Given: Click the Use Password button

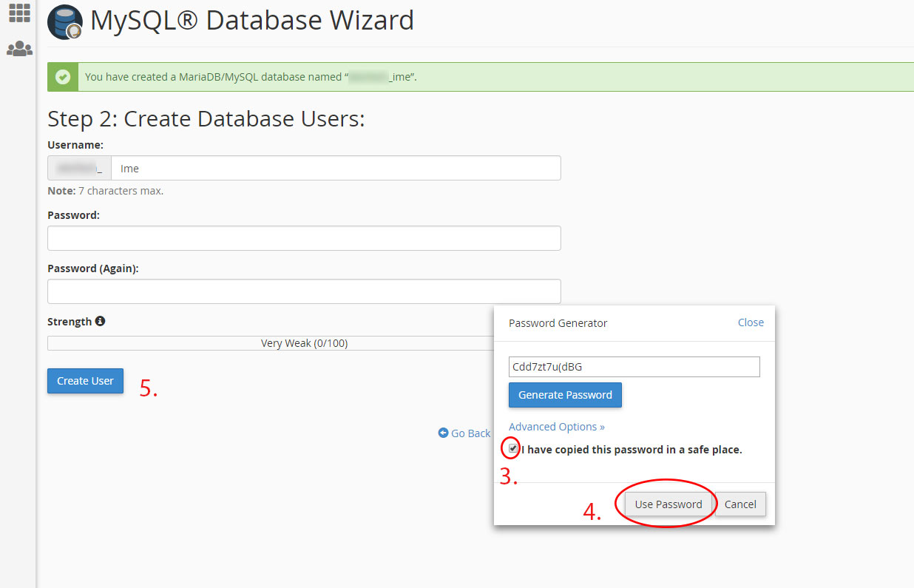Looking at the screenshot, I should click(x=668, y=504).
